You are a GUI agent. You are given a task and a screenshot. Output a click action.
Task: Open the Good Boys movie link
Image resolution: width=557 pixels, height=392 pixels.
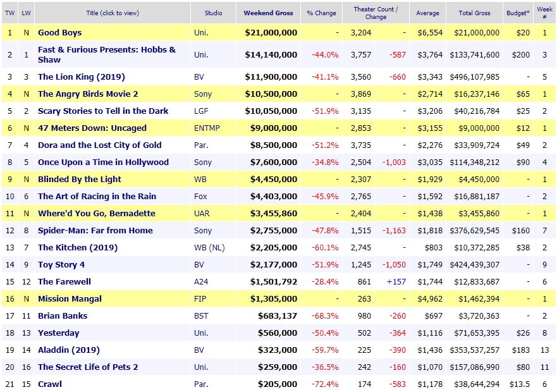tap(59, 33)
